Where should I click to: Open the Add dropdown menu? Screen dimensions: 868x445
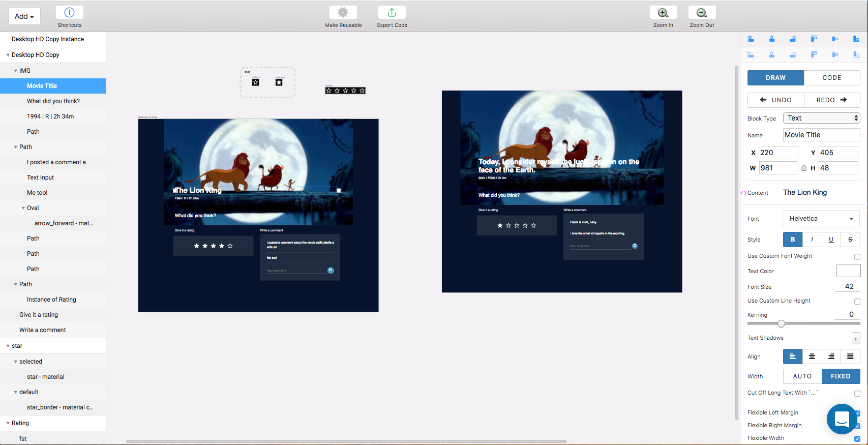[x=24, y=16]
